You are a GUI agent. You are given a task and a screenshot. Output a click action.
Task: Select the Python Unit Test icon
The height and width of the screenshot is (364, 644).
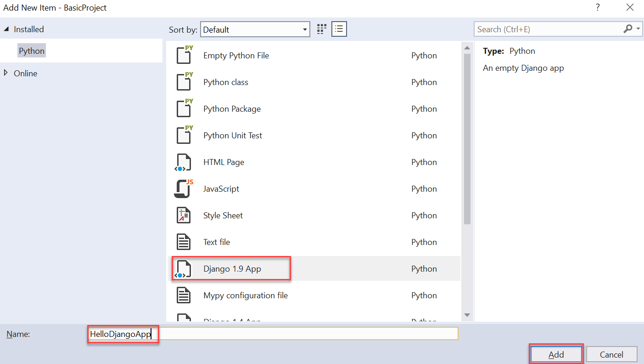pyautogui.click(x=185, y=135)
